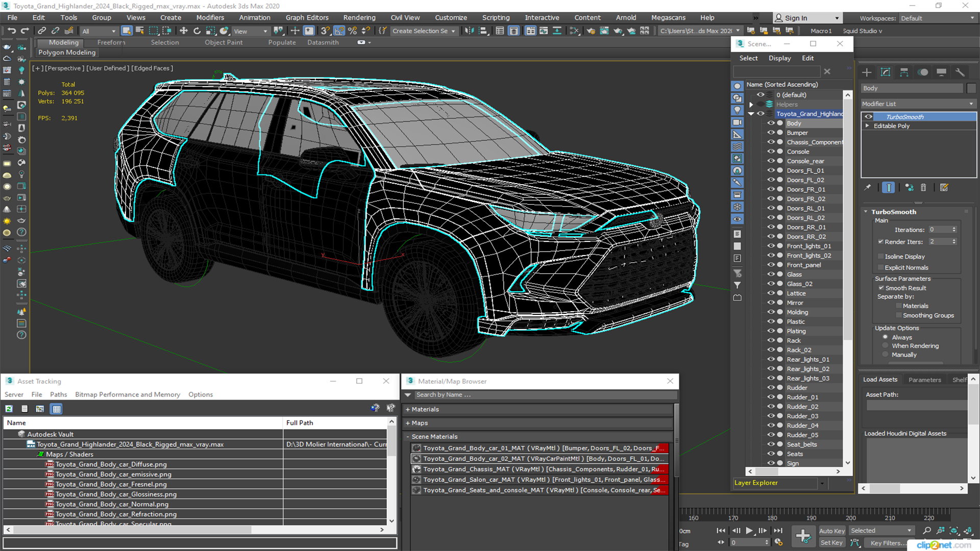Open the Modifier List dropdown

click(918, 104)
